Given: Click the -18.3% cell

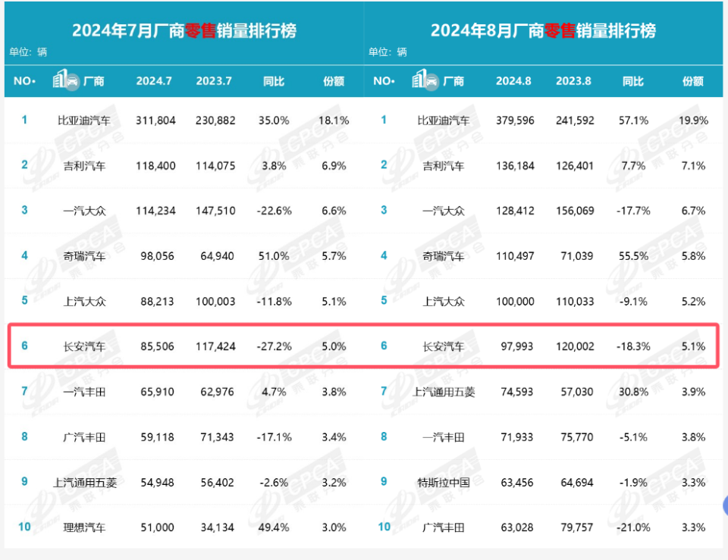Looking at the screenshot, I should point(634,346).
